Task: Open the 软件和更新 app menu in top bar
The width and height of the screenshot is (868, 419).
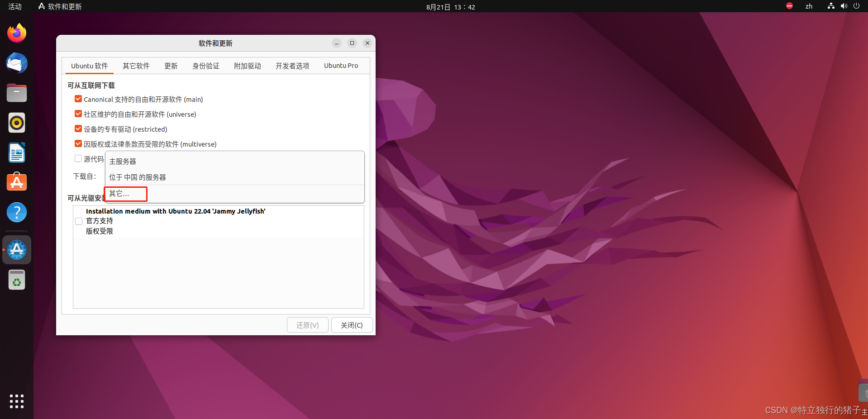Action: pos(60,6)
